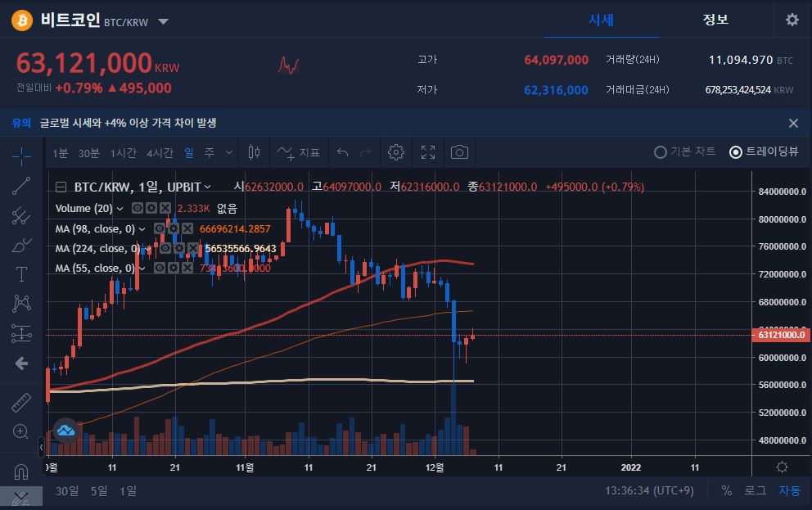Toggle 로그 logarithmic scale
This screenshot has height=510, width=812.
tap(755, 490)
